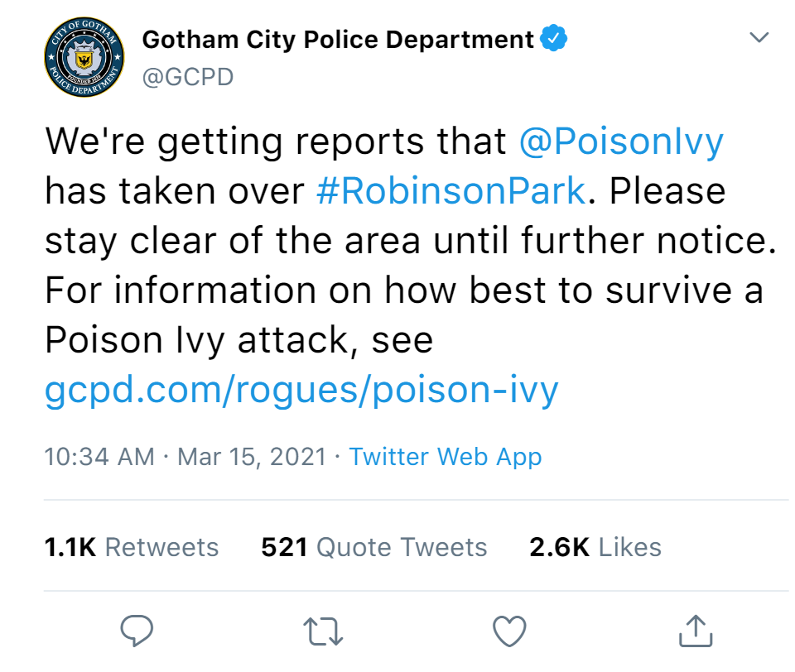Open the GCPD profile avatar
This screenshot has height=672, width=795.
[84, 57]
